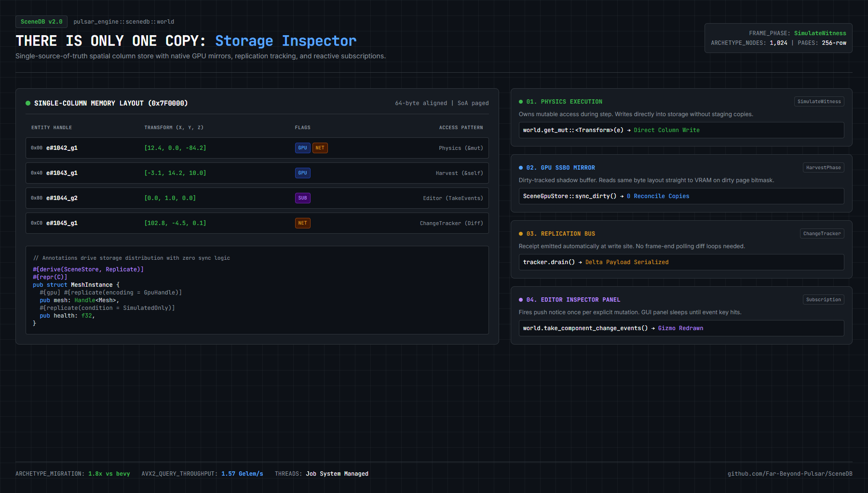Click the SceneDB v2.0 version badge

[41, 22]
